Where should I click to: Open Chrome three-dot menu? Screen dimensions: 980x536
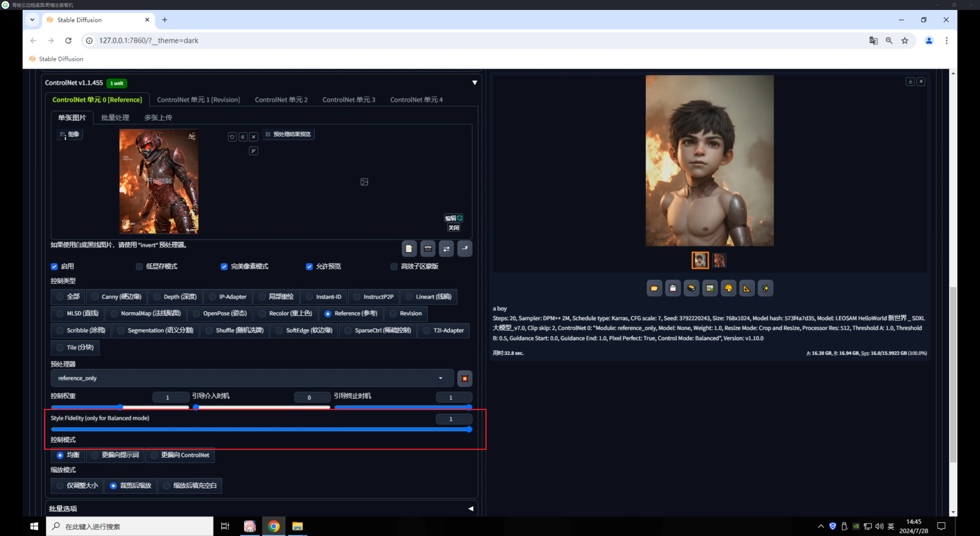click(x=947, y=41)
